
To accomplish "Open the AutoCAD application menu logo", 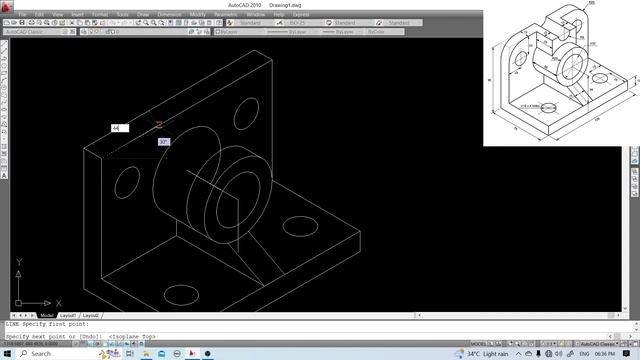I will tap(7, 6).
